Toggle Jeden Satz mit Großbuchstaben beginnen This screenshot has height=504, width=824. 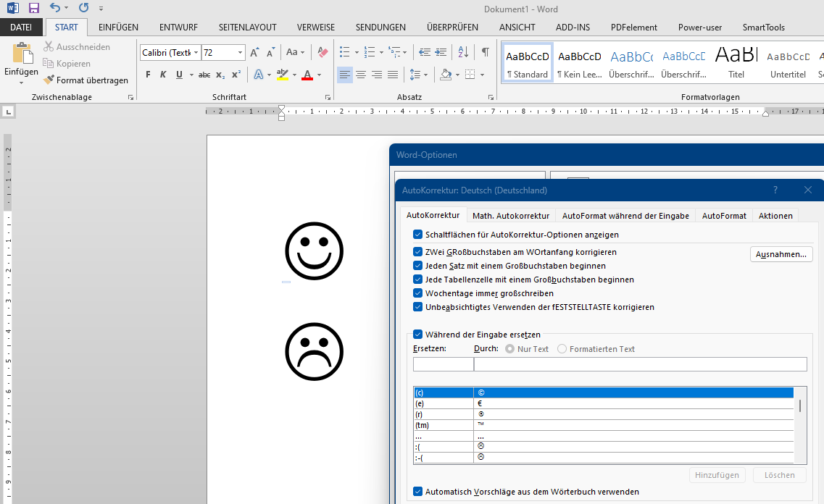(x=417, y=265)
